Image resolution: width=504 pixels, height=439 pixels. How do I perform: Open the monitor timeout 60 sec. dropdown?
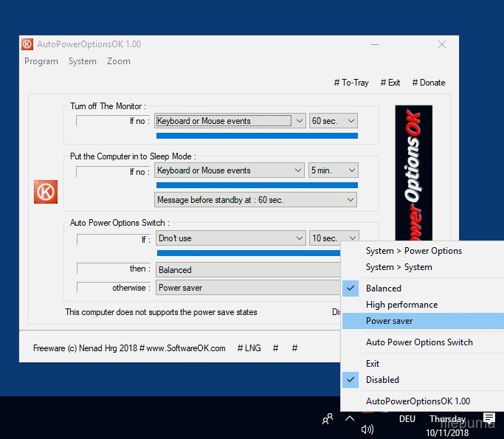[334, 121]
